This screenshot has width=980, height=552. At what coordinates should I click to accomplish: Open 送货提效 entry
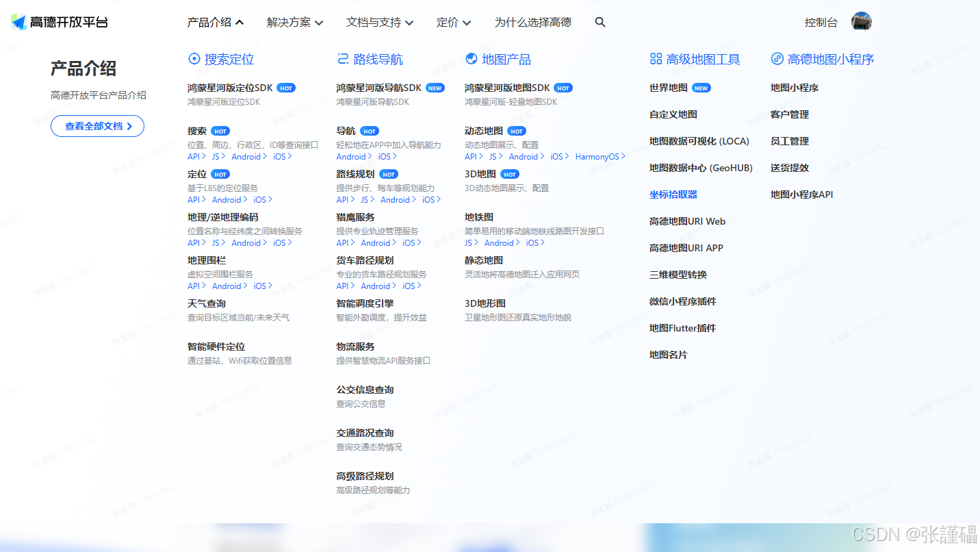pyautogui.click(x=790, y=168)
